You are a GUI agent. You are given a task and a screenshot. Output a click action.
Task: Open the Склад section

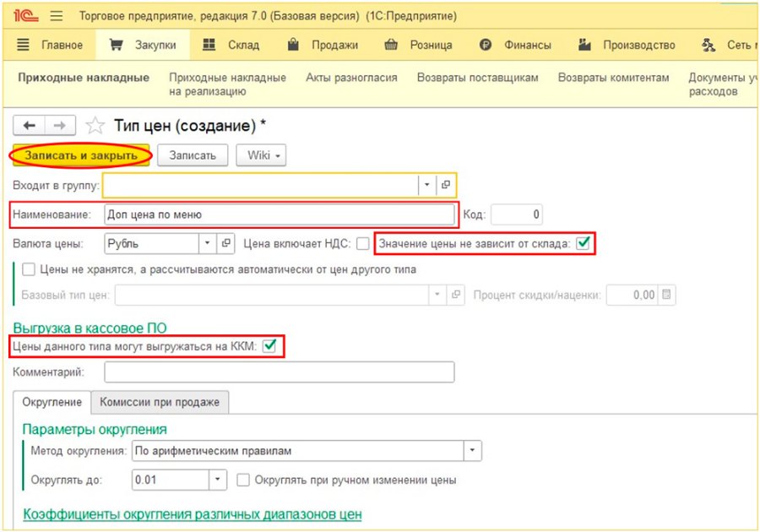click(231, 45)
